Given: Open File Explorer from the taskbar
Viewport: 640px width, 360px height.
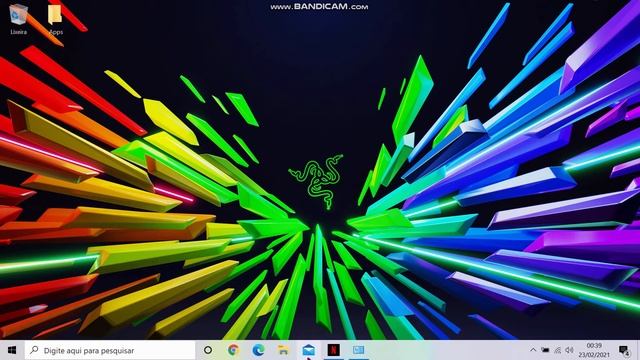Looking at the screenshot, I should (x=283, y=350).
